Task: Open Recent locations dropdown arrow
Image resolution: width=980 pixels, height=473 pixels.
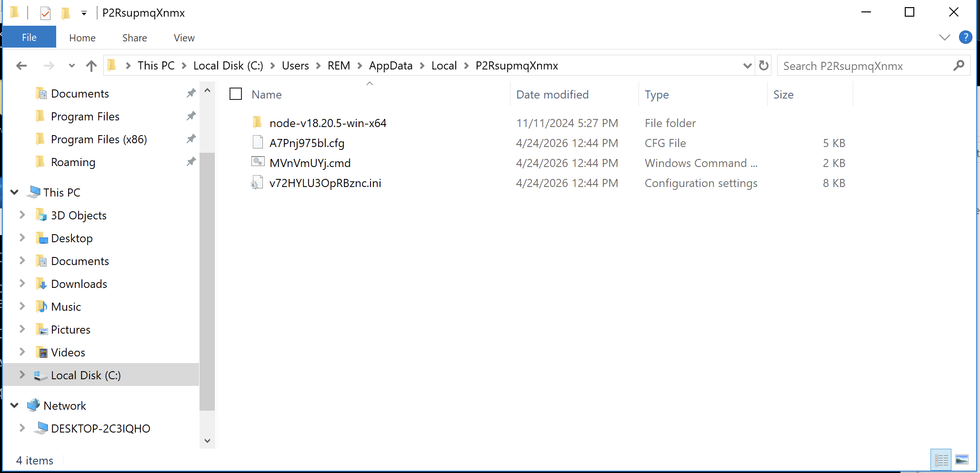Action: tap(71, 66)
